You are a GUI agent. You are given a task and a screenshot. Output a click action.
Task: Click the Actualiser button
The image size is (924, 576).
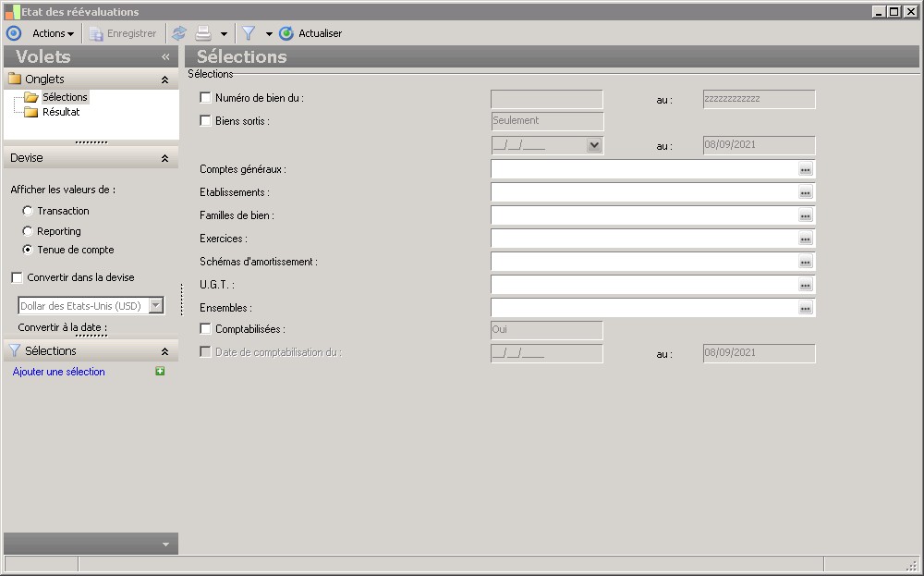tap(310, 33)
